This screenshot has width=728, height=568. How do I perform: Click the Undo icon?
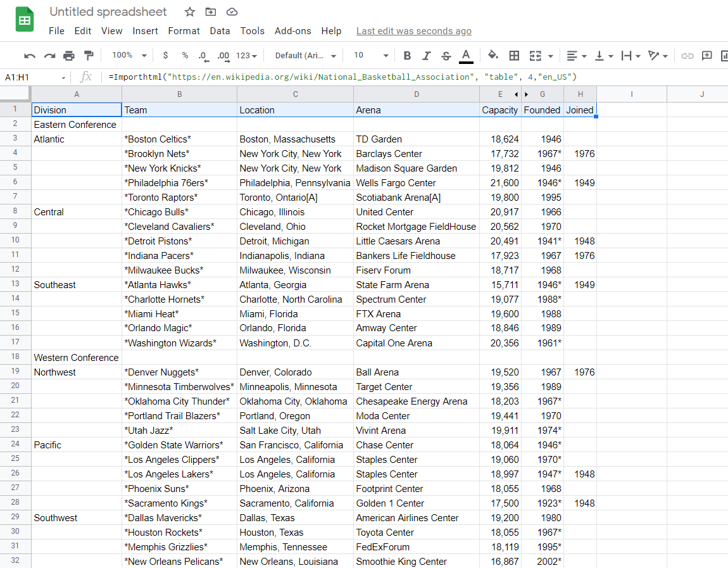point(30,56)
